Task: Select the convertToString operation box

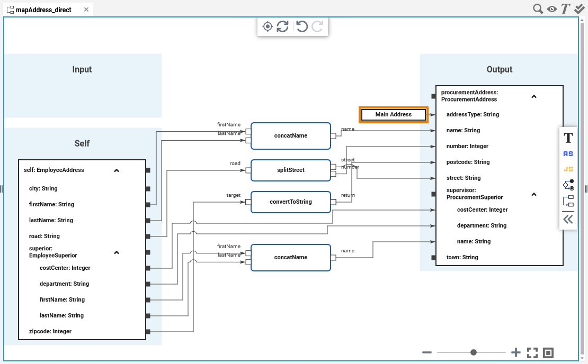Action: pos(291,202)
